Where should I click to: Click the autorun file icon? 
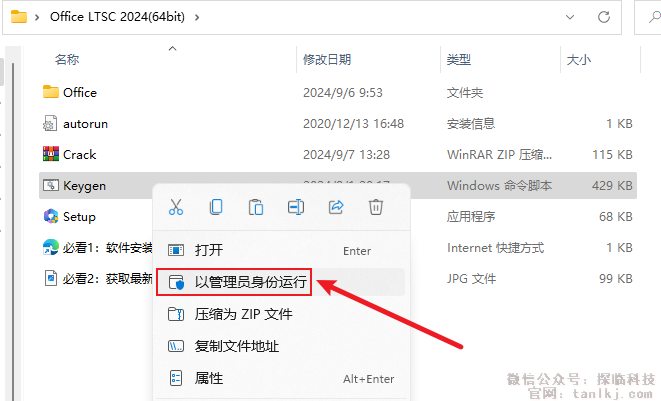coord(50,123)
